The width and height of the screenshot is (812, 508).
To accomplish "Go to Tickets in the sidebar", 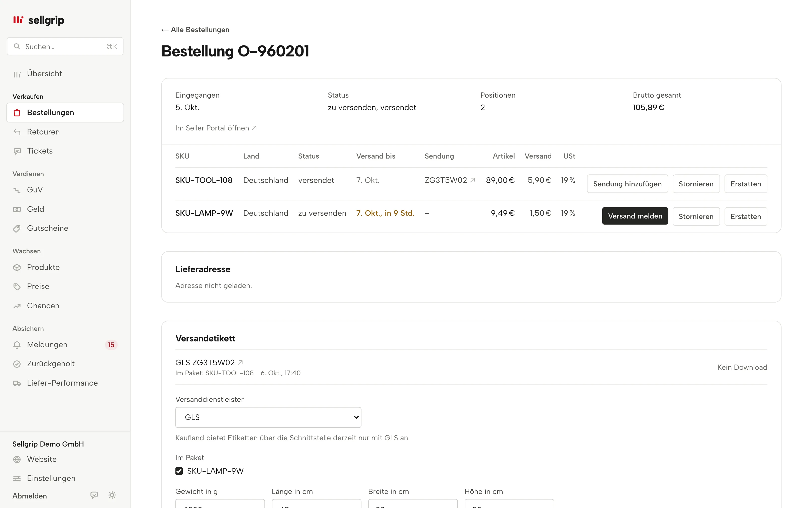I will (65, 151).
